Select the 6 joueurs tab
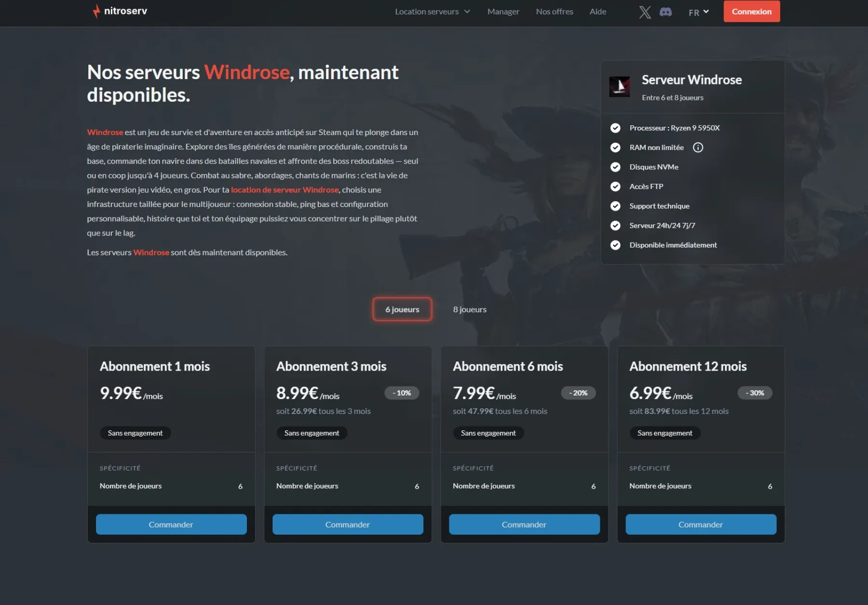This screenshot has height=605, width=868. pyautogui.click(x=402, y=309)
